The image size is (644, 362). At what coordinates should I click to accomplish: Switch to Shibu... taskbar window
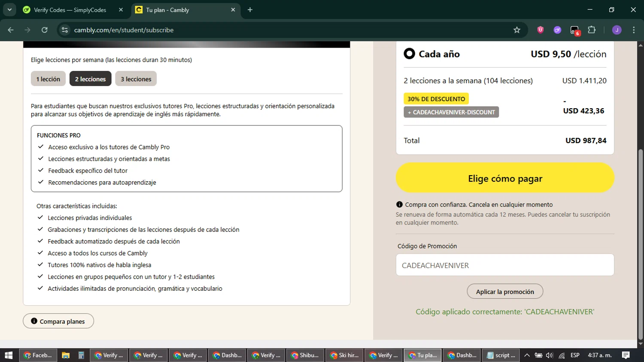tap(305, 355)
